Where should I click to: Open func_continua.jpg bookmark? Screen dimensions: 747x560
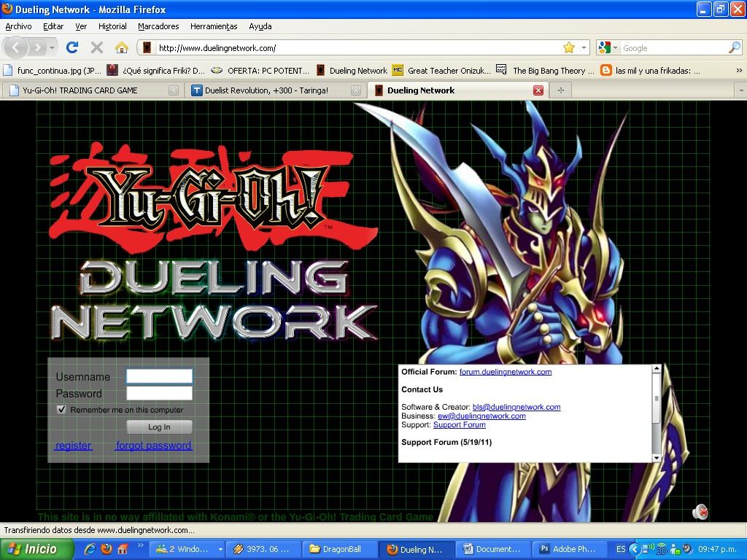(52, 71)
